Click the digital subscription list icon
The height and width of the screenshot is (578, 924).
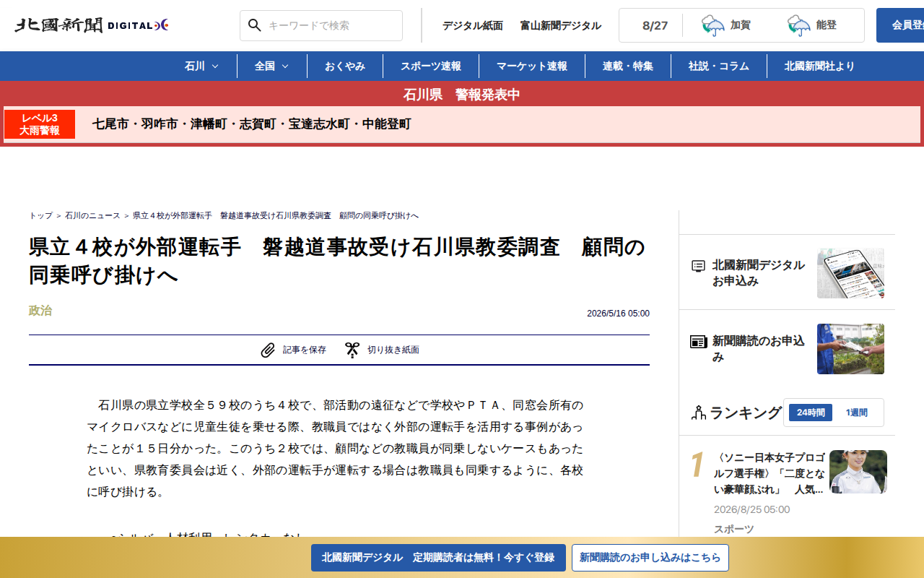698,266
